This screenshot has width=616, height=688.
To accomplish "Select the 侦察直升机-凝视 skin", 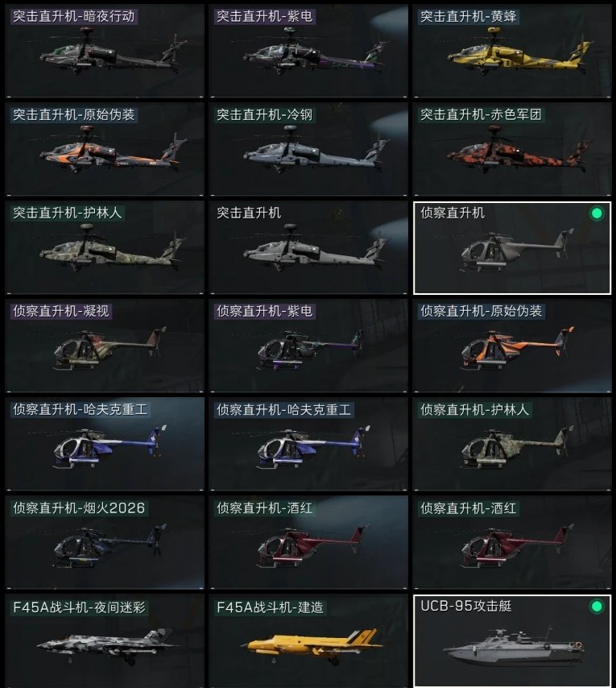I will click(x=105, y=346).
